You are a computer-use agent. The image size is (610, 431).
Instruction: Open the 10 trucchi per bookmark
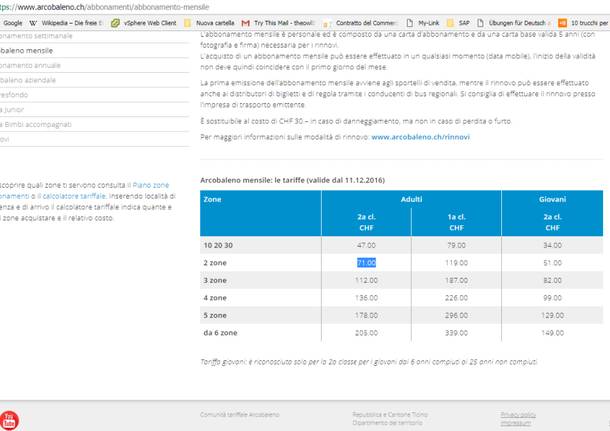pos(589,23)
